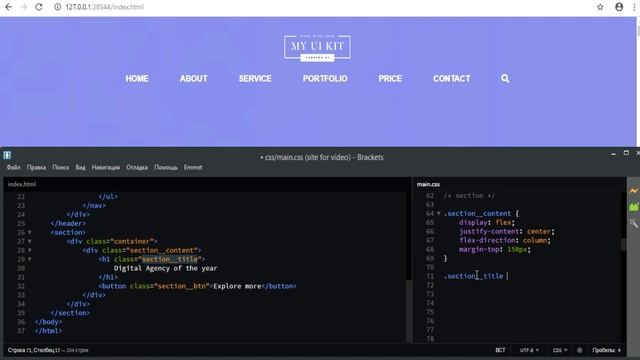Click the Пробелы indentation toggle label

604,350
